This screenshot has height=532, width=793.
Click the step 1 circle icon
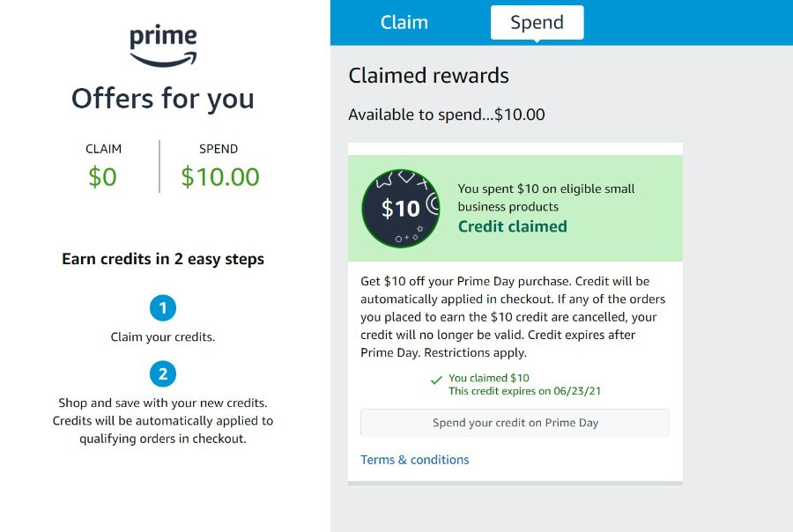[x=163, y=308]
